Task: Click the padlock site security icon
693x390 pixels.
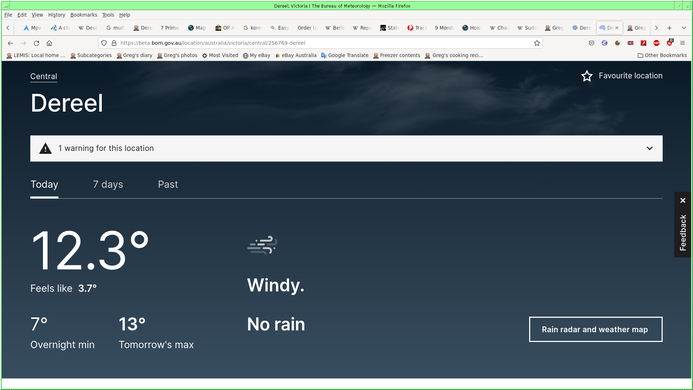Action: point(114,43)
